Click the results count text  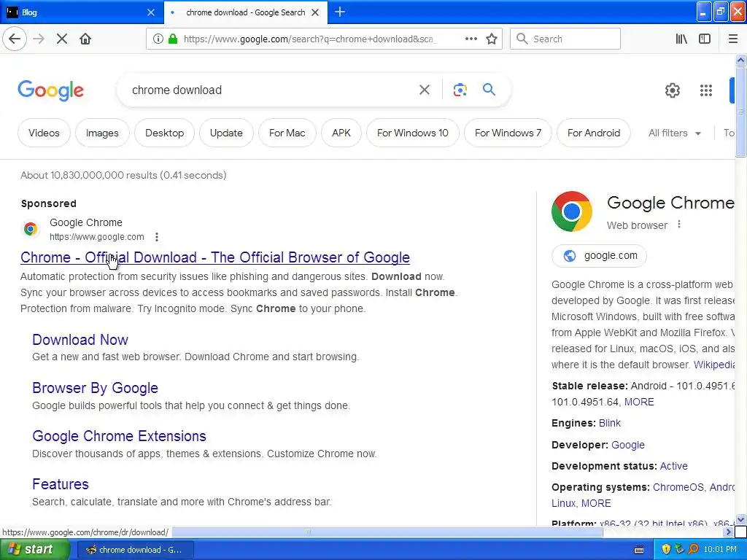tap(123, 175)
